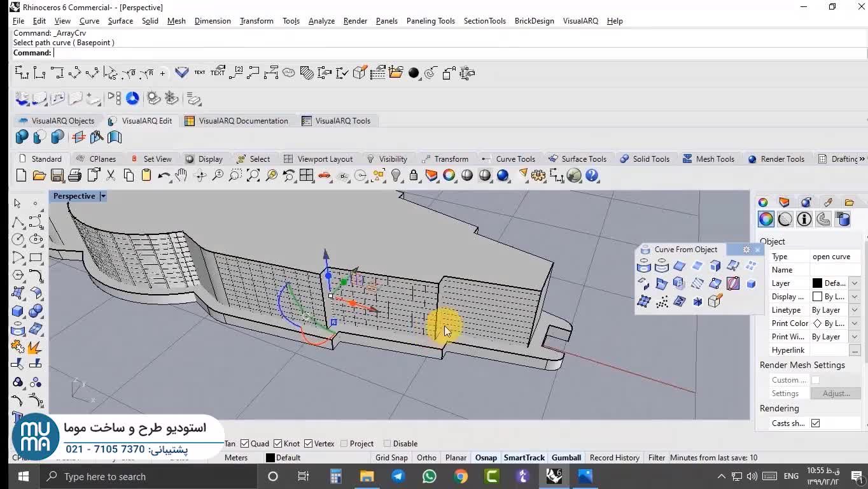Enable the Project osnap checkbox
The height and width of the screenshot is (489, 868).
344,444
